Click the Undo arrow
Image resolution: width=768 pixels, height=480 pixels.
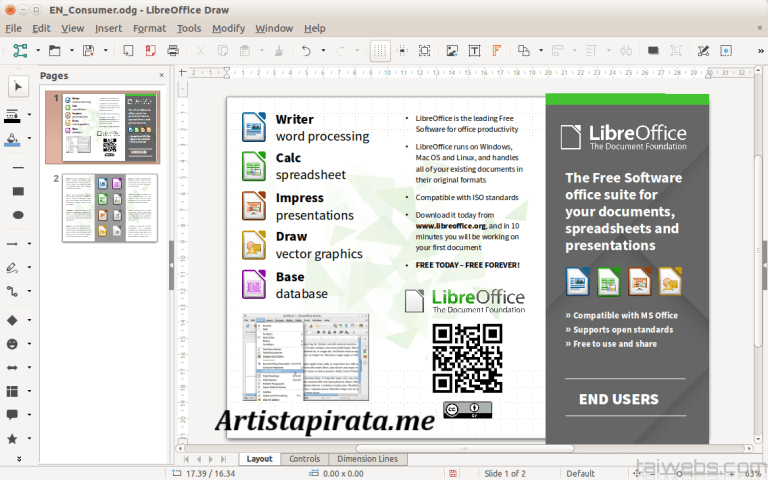[306, 50]
